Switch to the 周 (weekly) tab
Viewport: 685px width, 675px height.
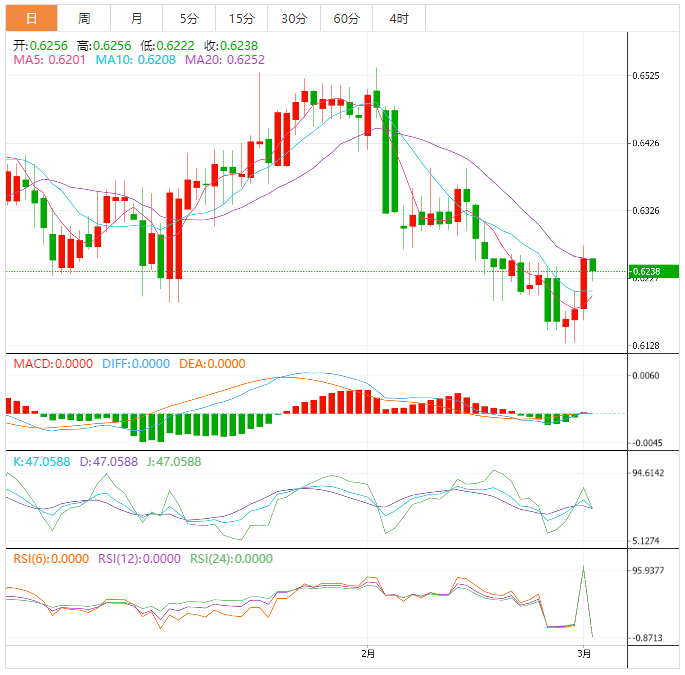point(84,18)
